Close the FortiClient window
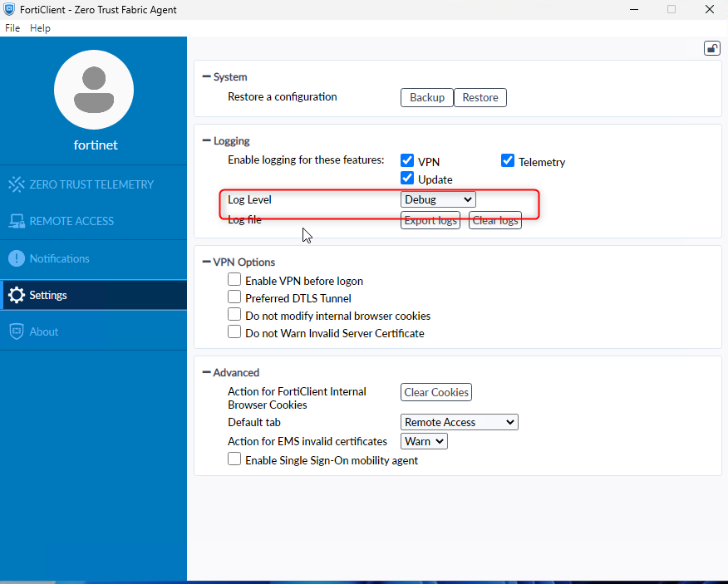This screenshot has height=584, width=728. coord(710,9)
